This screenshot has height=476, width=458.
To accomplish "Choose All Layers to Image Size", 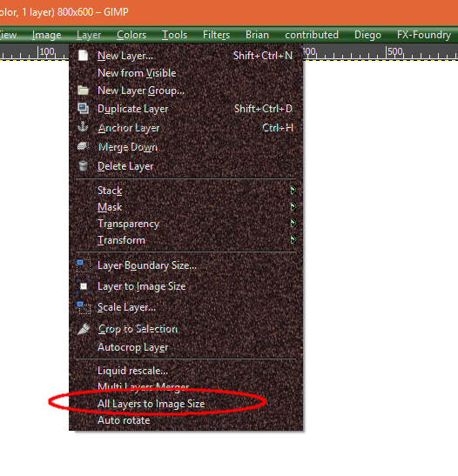I will (185, 404).
